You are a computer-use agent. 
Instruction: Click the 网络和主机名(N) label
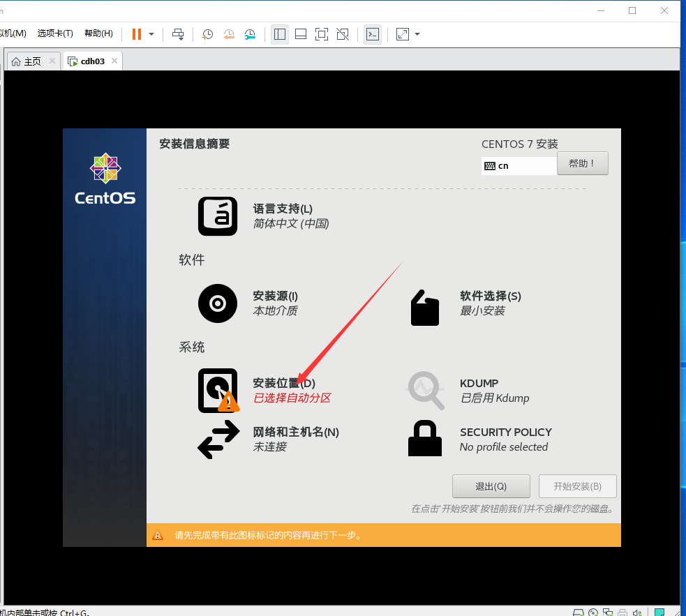(x=296, y=433)
